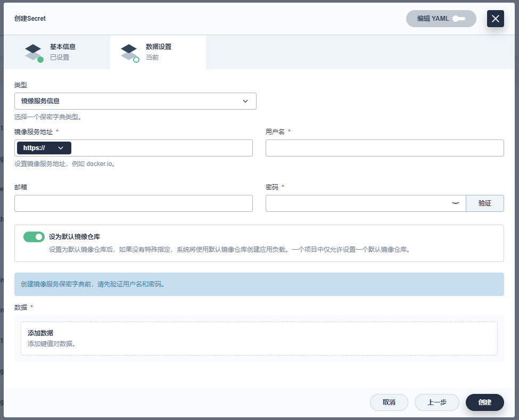Click the 基本信息 layered stack icon
This screenshot has height=420, width=519.
tap(34, 52)
